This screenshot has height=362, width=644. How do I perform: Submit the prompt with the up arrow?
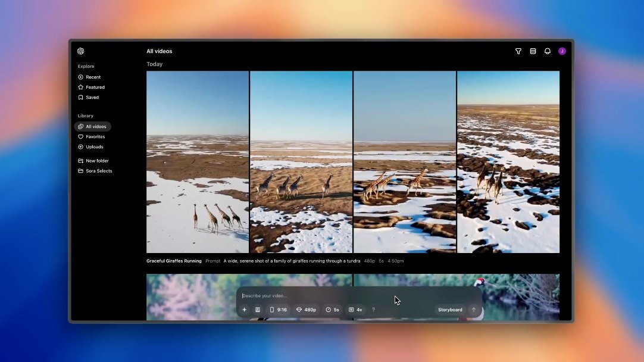[x=474, y=310]
